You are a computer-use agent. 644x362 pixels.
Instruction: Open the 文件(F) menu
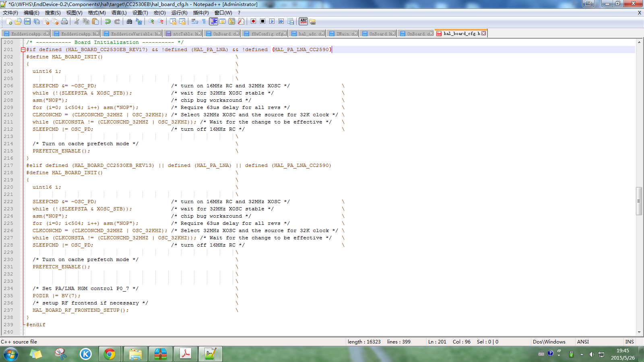[x=10, y=12]
